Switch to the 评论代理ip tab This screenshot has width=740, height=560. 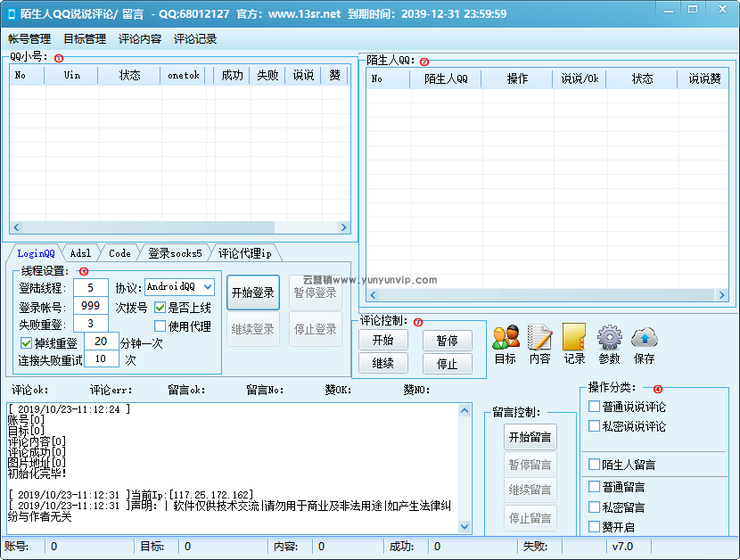(x=244, y=253)
